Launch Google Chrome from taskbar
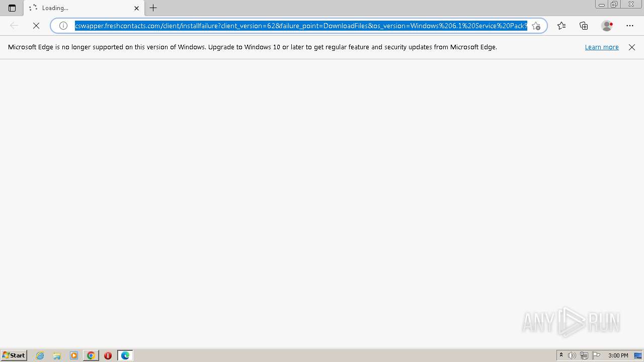 tap(91, 355)
